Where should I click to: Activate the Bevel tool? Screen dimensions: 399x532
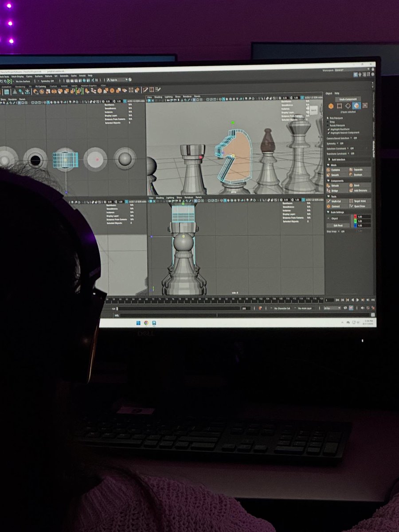360,186
